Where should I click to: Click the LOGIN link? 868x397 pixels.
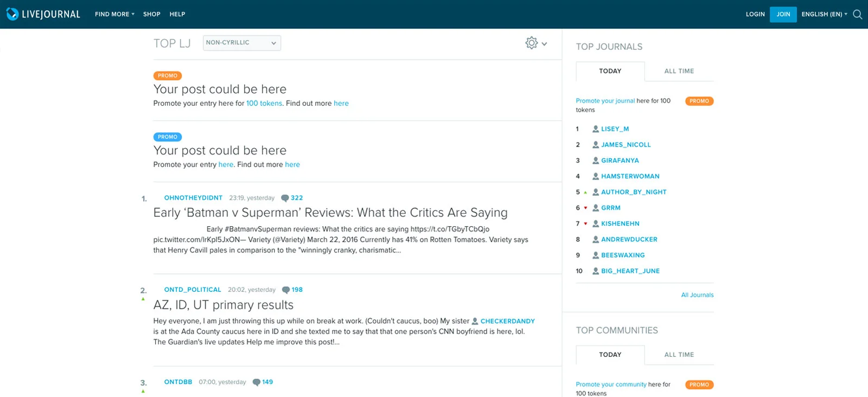(x=755, y=14)
